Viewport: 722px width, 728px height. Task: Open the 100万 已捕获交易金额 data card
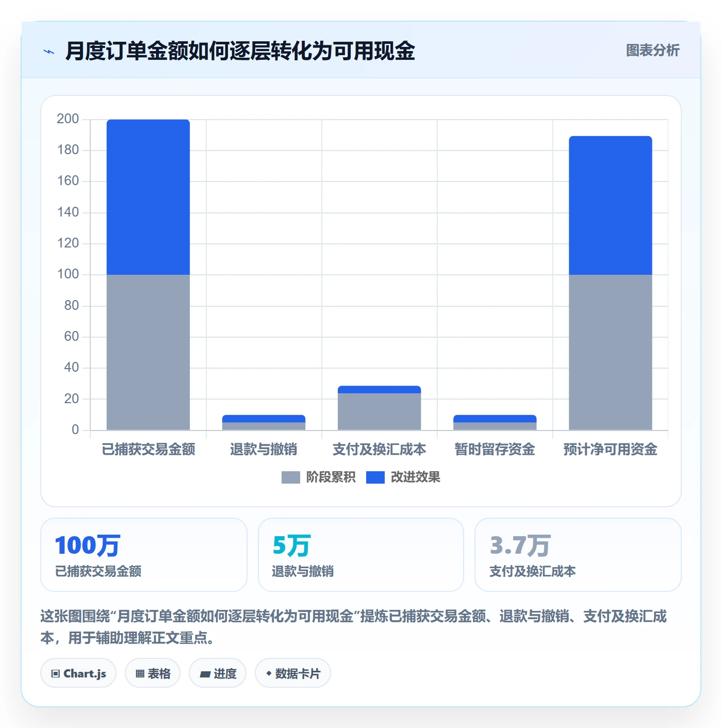coord(144,555)
